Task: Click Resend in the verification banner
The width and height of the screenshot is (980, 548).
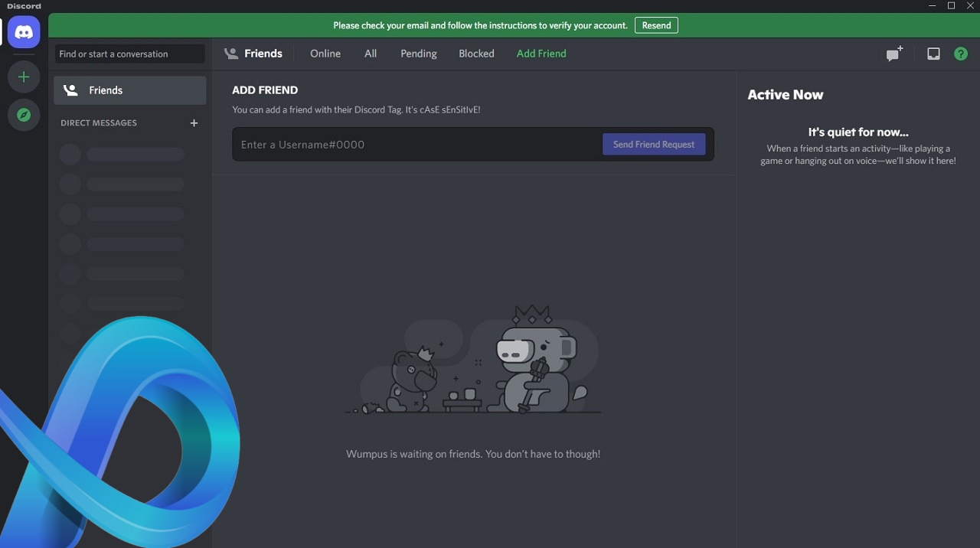Action: coord(656,25)
